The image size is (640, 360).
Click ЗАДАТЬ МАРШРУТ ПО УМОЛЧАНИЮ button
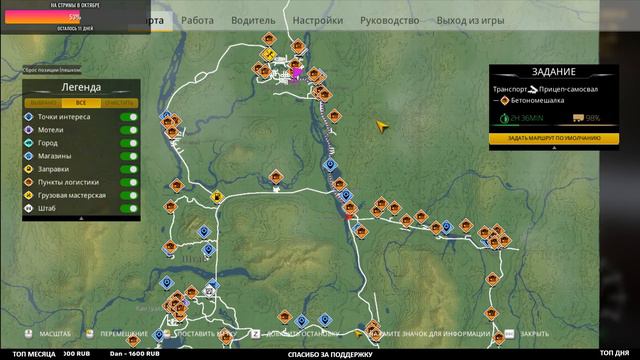[x=554, y=138]
